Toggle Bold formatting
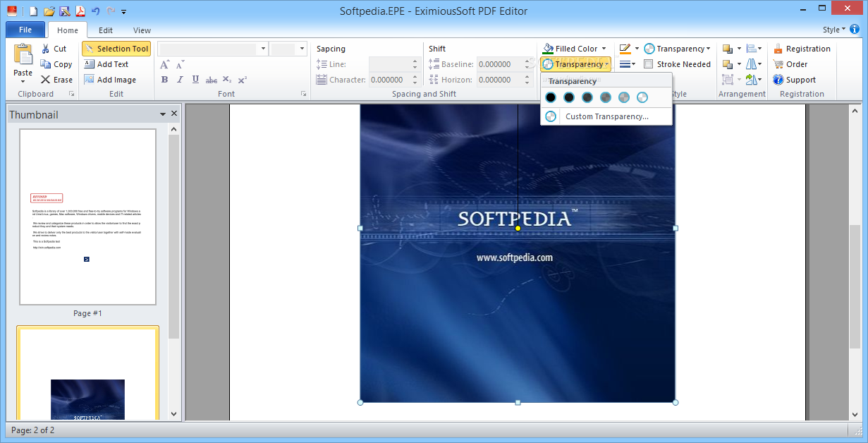This screenshot has height=443, width=868. tap(164, 80)
